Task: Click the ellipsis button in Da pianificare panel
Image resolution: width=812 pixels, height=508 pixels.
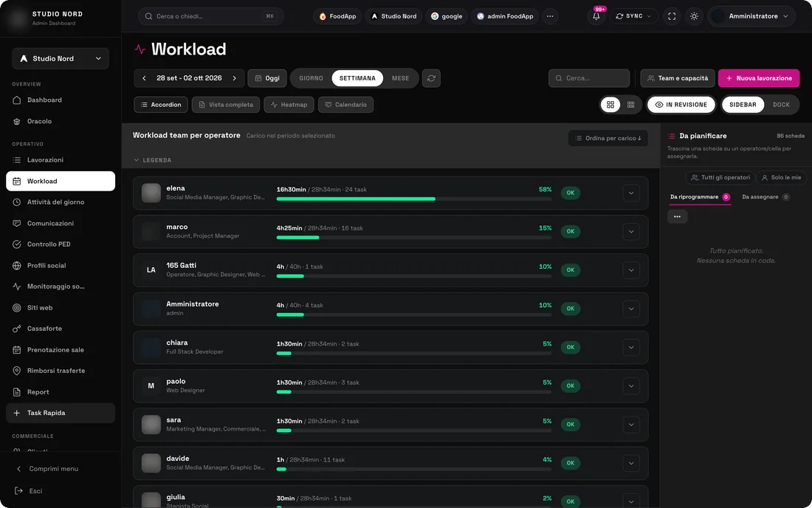Action: (x=678, y=216)
